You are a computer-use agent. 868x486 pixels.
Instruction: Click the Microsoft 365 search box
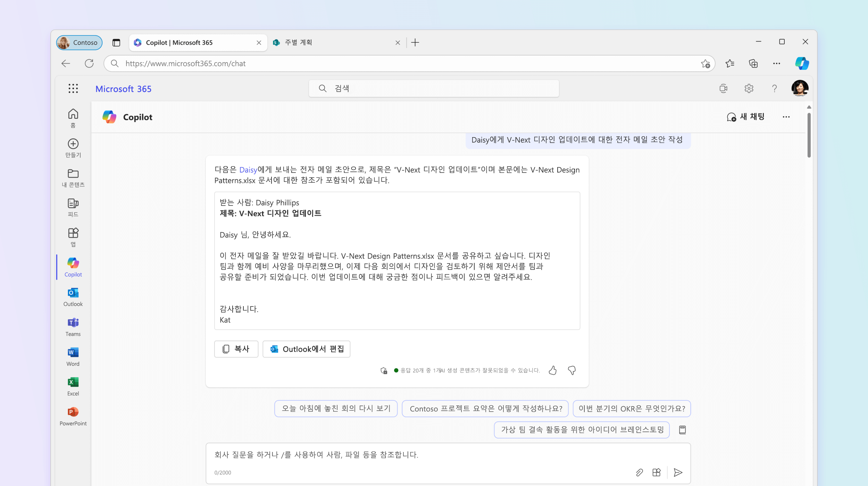coord(434,89)
